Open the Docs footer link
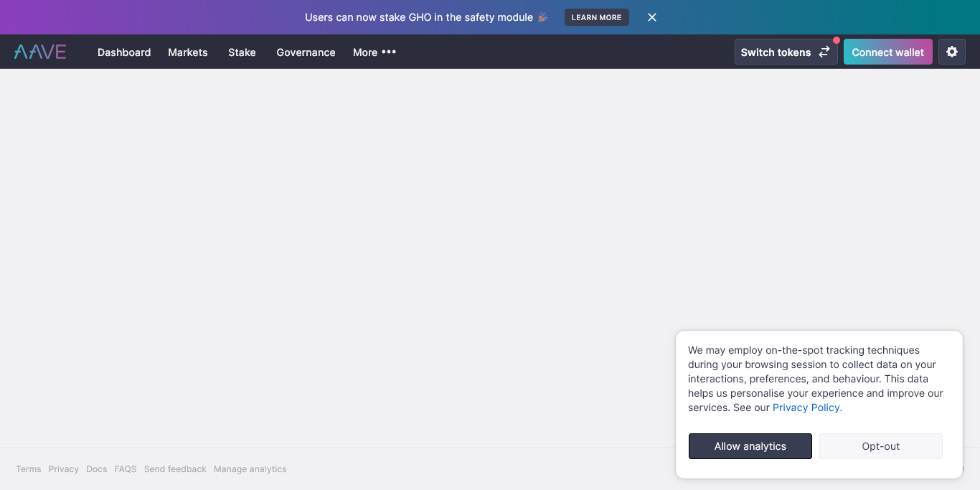Viewport: 980px width, 490px height. tap(97, 469)
